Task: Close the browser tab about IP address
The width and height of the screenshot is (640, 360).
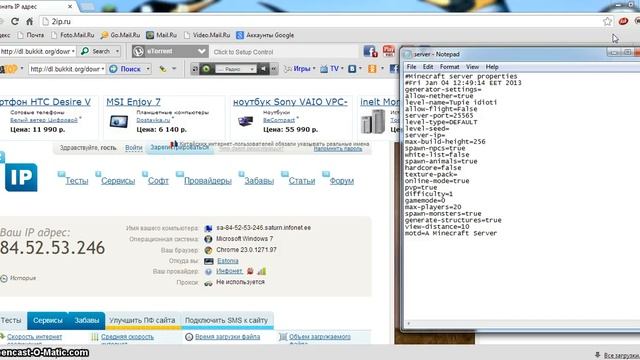Action: click(x=70, y=7)
